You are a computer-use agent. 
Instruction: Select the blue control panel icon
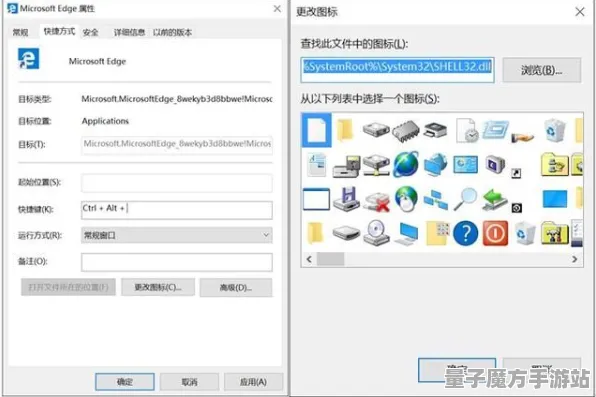[x=466, y=165]
